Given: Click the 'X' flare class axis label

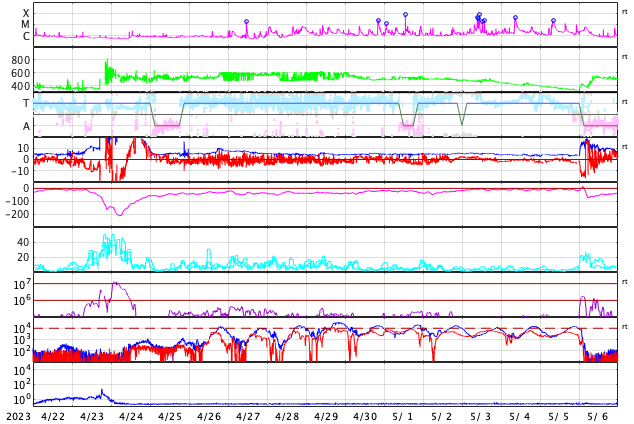Looking at the screenshot, I should pyautogui.click(x=26, y=14).
